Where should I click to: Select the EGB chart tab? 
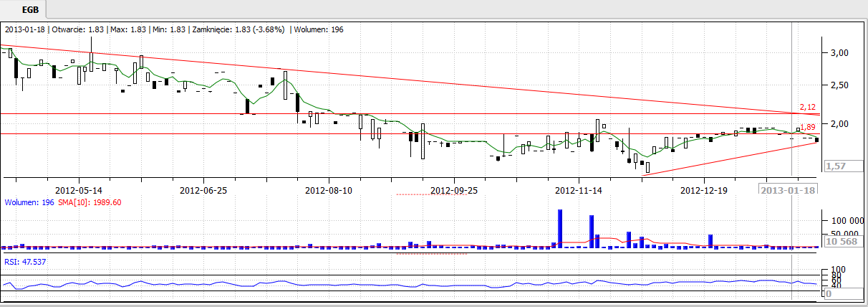coord(24,9)
